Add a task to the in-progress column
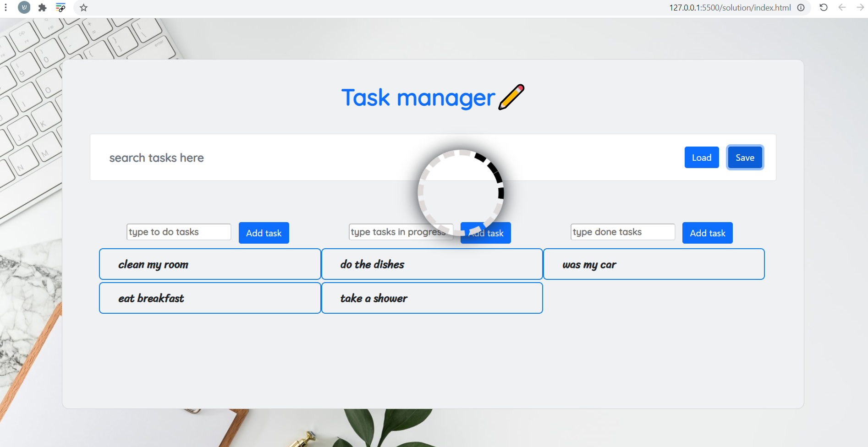The width and height of the screenshot is (868, 447). (485, 233)
